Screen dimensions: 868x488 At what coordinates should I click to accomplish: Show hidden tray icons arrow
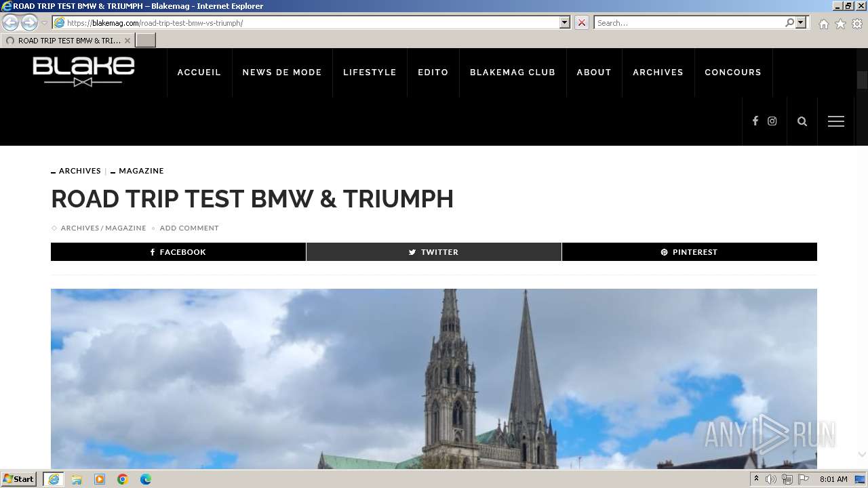pos(756,479)
